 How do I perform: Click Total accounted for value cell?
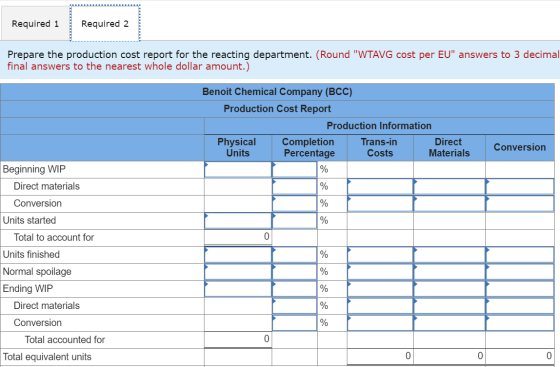point(238,339)
